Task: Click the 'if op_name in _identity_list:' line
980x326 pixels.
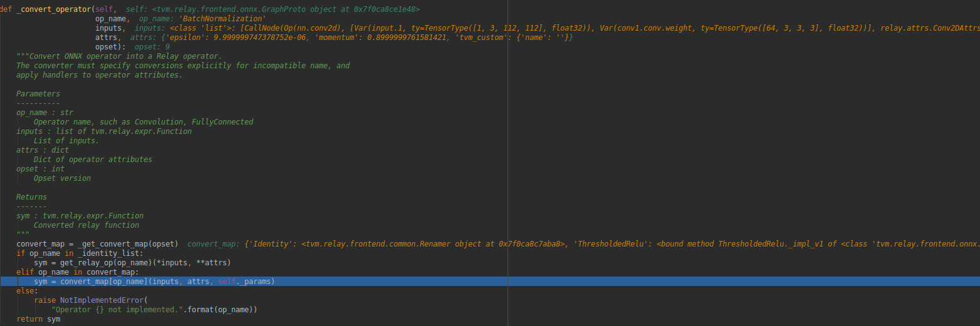Action: [80, 253]
